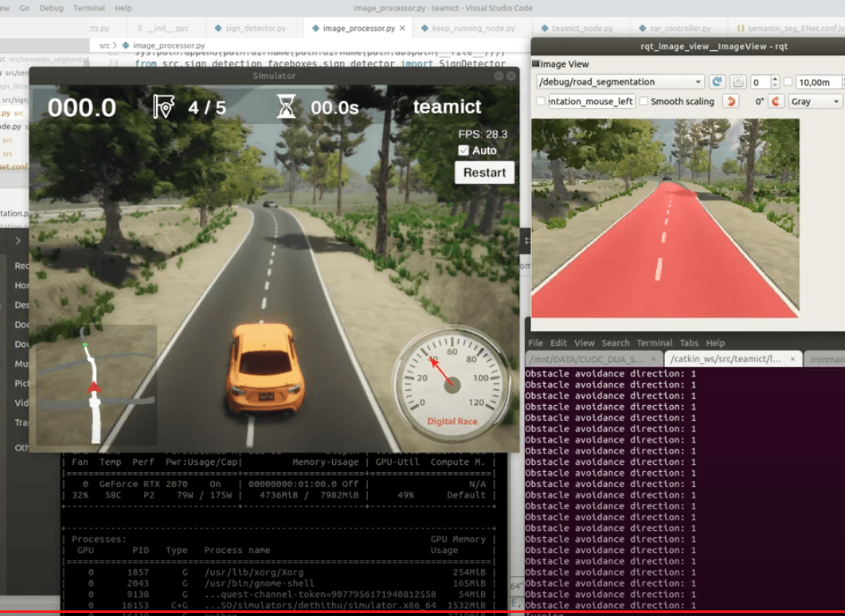Open the Terminal menu in VS Code

click(x=88, y=8)
